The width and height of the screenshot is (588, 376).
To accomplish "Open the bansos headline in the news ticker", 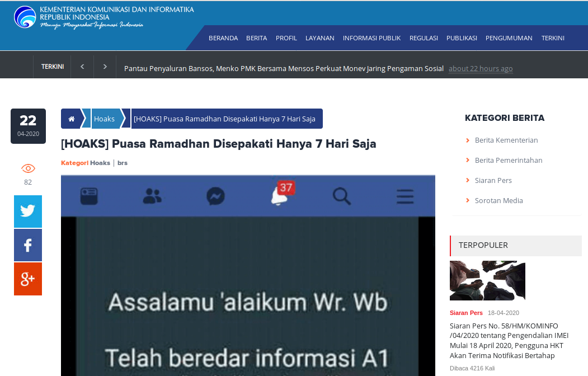I will [285, 68].
